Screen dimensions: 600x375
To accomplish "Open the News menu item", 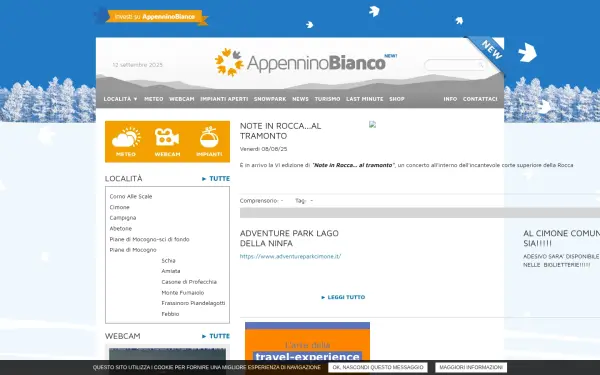I will [300, 99].
